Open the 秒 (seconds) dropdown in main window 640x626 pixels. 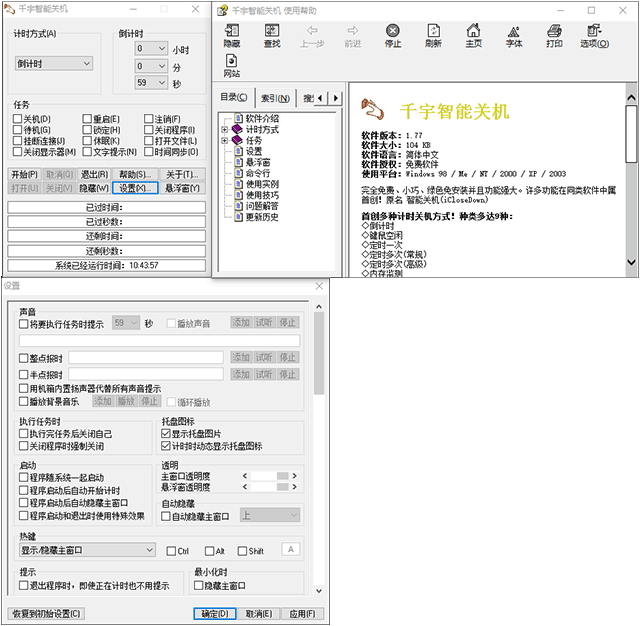pos(151,82)
